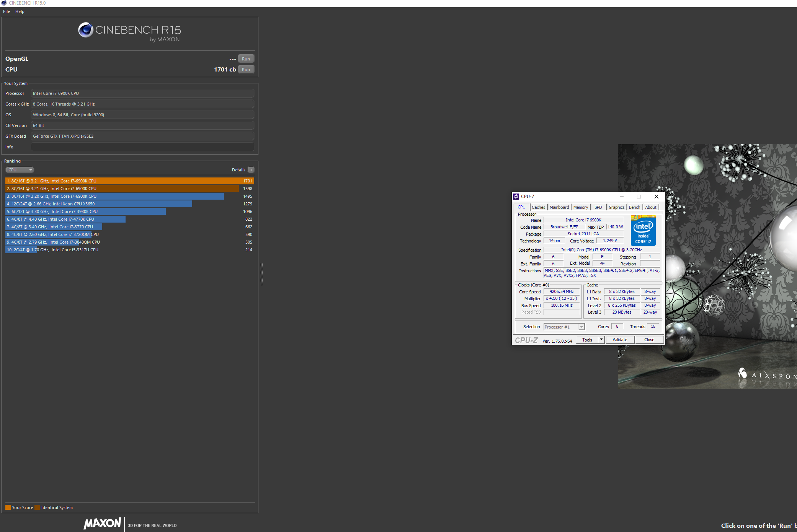The image size is (797, 532).
Task: Open the File menu in Cinebench
Action: pyautogui.click(x=7, y=11)
